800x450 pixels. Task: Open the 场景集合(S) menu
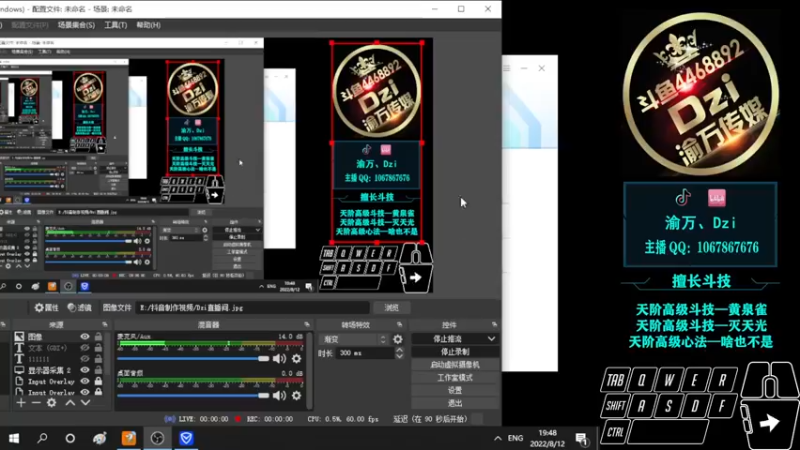pyautogui.click(x=76, y=25)
